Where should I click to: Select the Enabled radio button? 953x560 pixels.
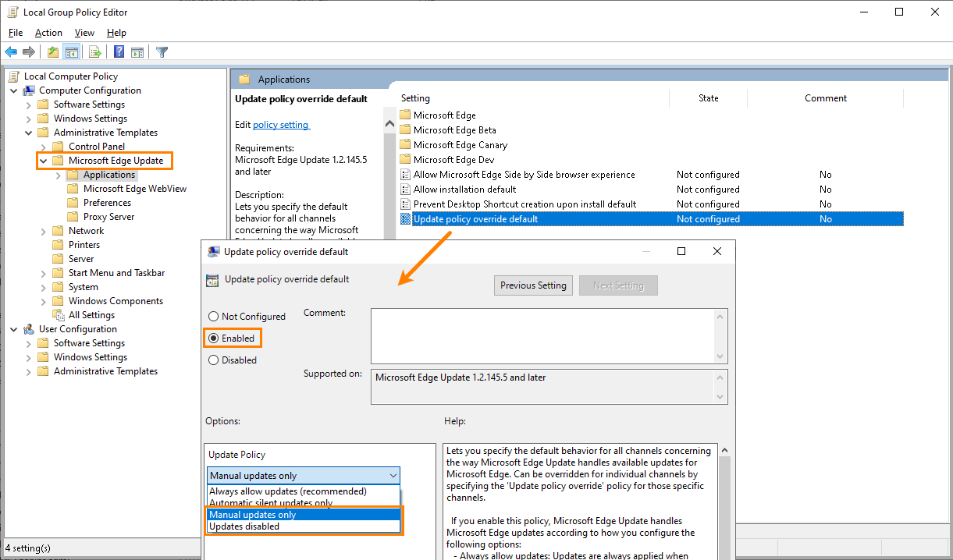(x=212, y=338)
